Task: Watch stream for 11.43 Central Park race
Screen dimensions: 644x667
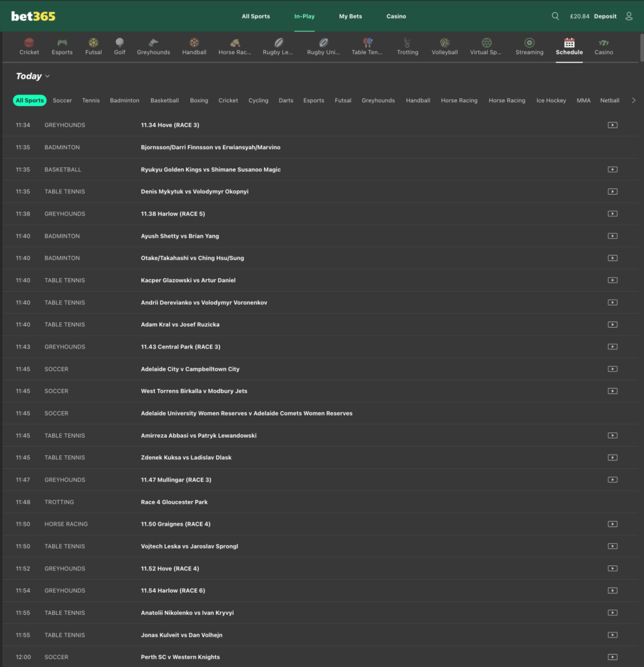Action: point(613,347)
